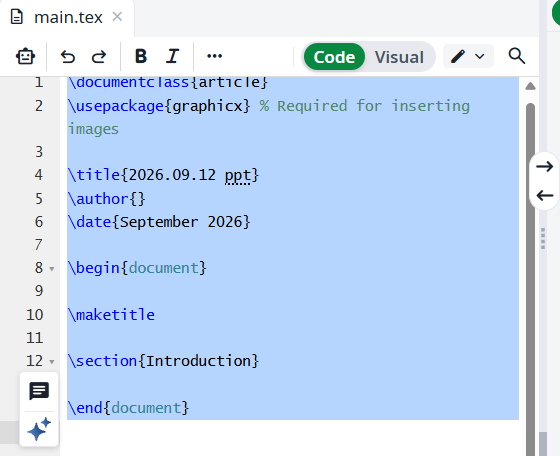Redo the last undone edit
This screenshot has width=560, height=456.
click(x=99, y=56)
